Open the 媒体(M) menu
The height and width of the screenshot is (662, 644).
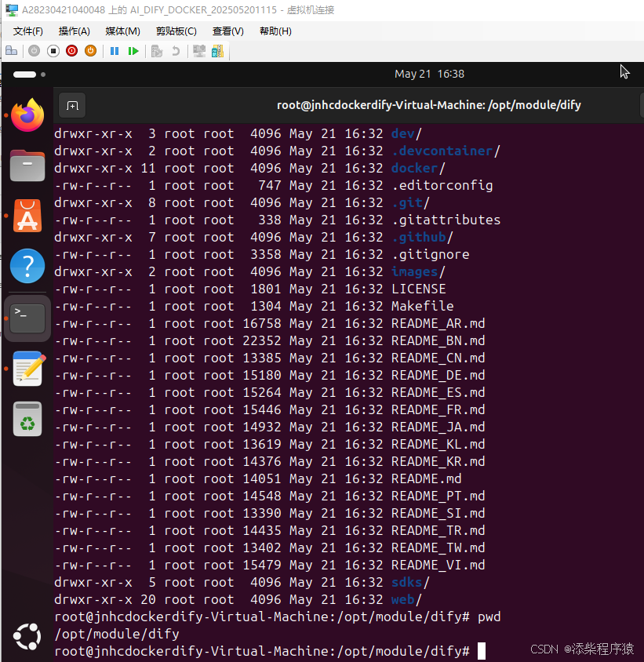[122, 31]
